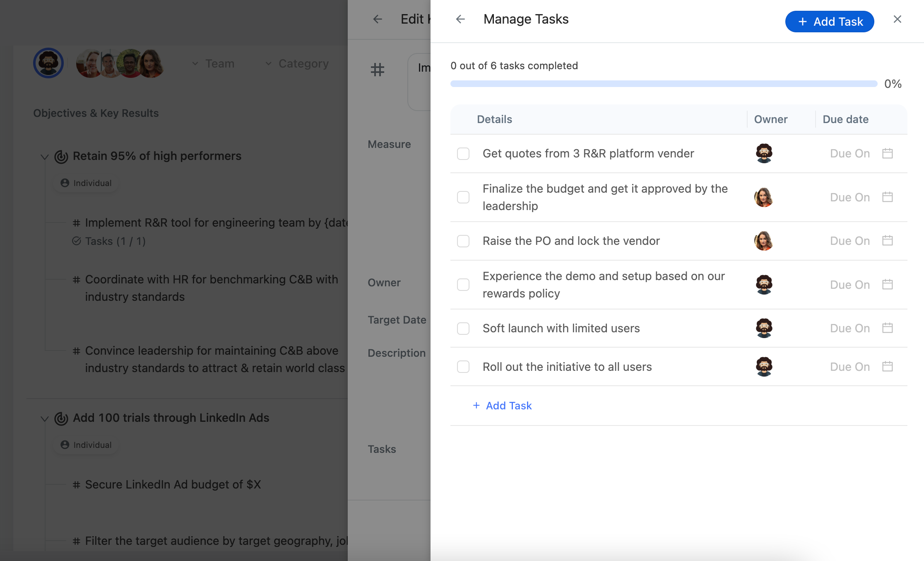Screen dimensions: 924x561
Task: Collapse 'Add 100 trials through LinkedIn Ads' objective
Action: pos(44,419)
